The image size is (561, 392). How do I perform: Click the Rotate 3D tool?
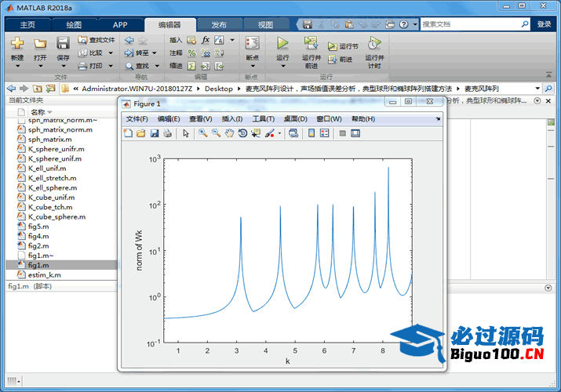242,133
